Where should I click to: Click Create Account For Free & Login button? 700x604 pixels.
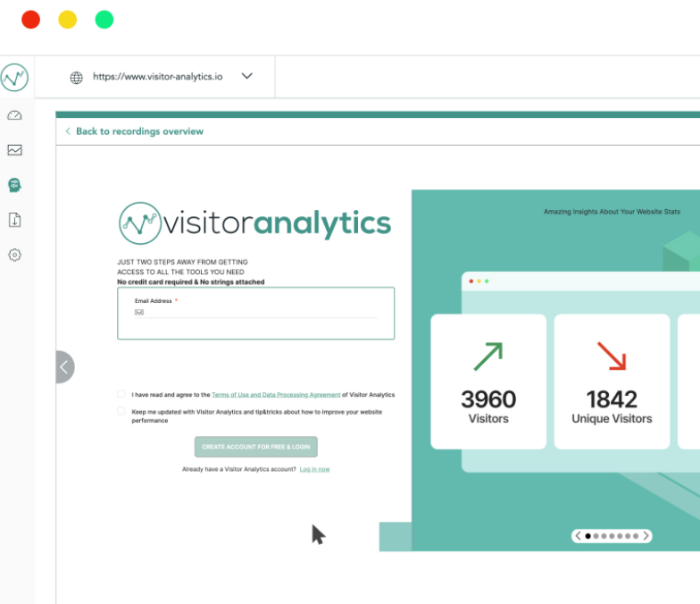click(x=255, y=447)
